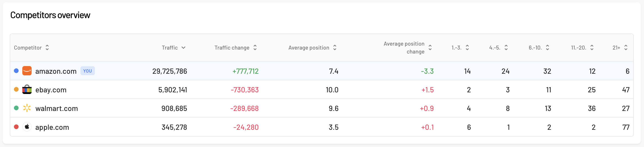Select traffic value 908,685
This screenshot has width=644, height=147.
click(x=174, y=108)
